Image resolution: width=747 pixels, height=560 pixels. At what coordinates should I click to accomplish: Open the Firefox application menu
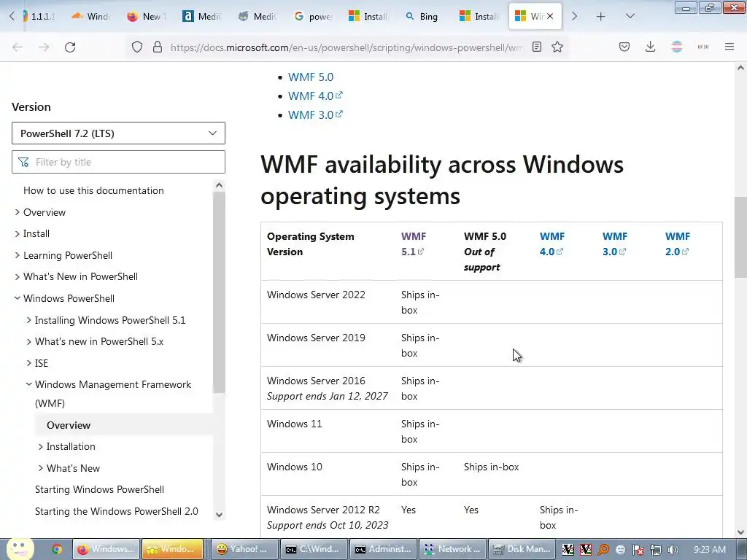tap(729, 47)
